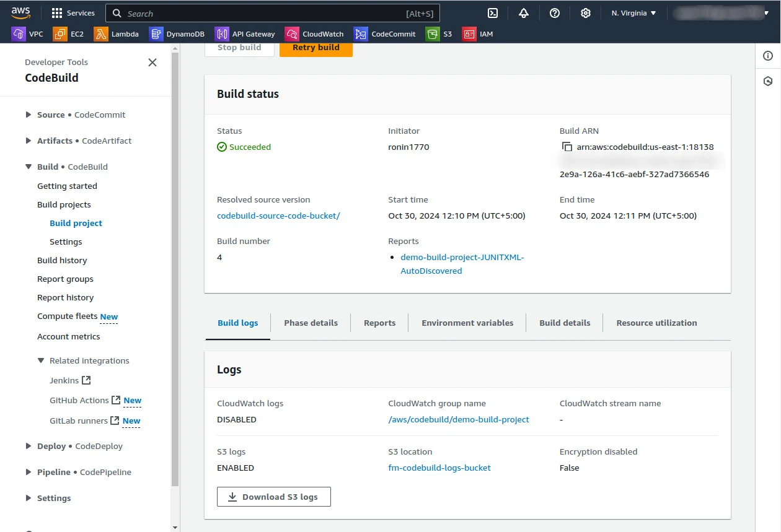The image size is (781, 532).
Task: Open the IAM shortcut icon
Action: [x=469, y=34]
